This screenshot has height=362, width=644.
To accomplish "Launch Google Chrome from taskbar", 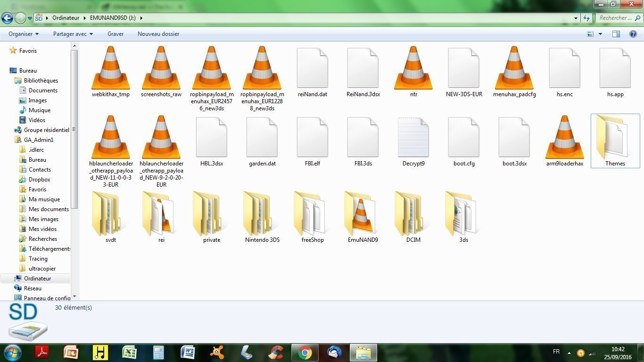I will (305, 353).
